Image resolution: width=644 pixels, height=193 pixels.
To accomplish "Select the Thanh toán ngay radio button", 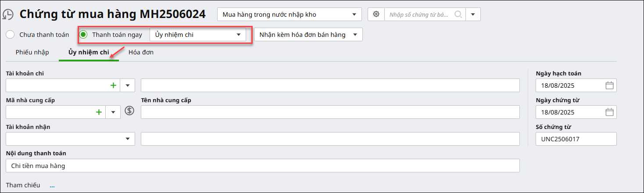I will click(x=83, y=35).
